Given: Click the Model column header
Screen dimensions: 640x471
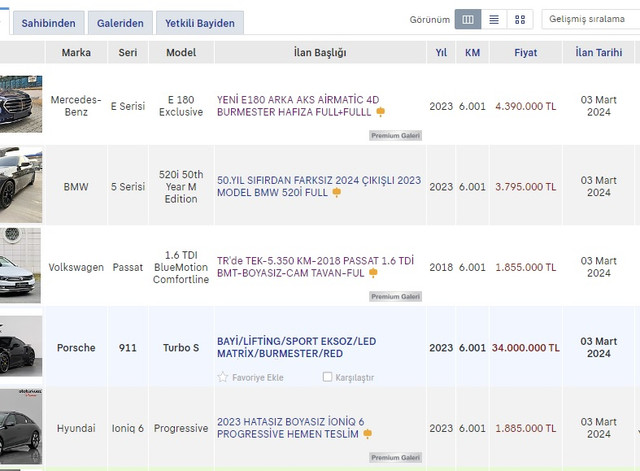Looking at the screenshot, I should 181,52.
